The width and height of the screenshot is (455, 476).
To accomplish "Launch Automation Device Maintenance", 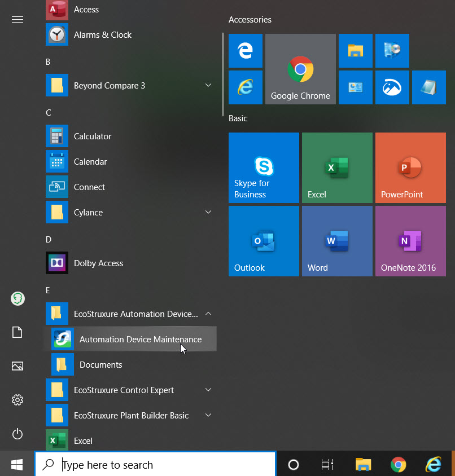I will (x=131, y=339).
